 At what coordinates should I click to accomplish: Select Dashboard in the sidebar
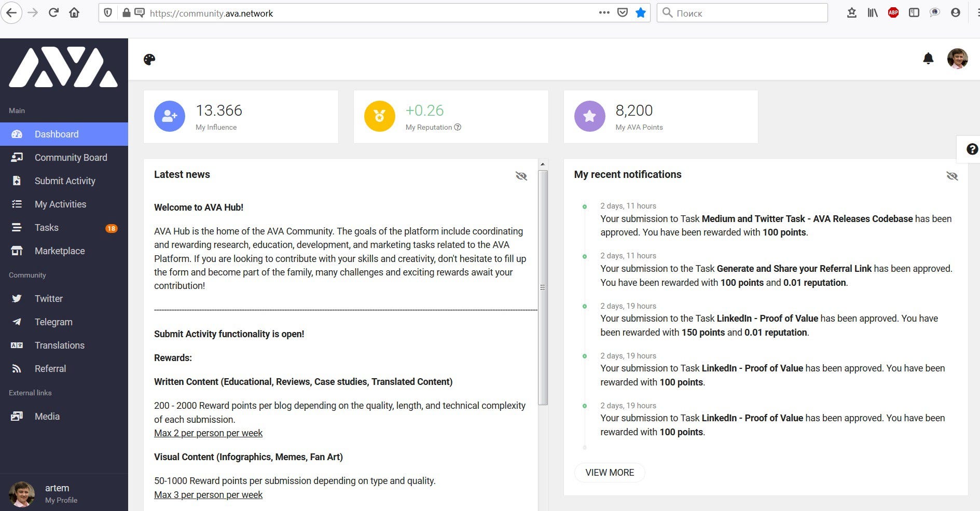[64, 134]
